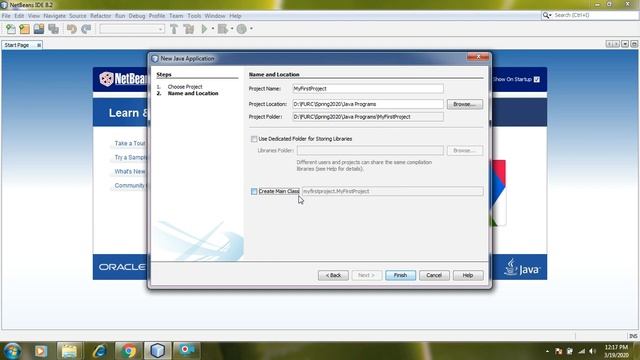
Task: Click the Run Project green arrow
Action: point(204,29)
